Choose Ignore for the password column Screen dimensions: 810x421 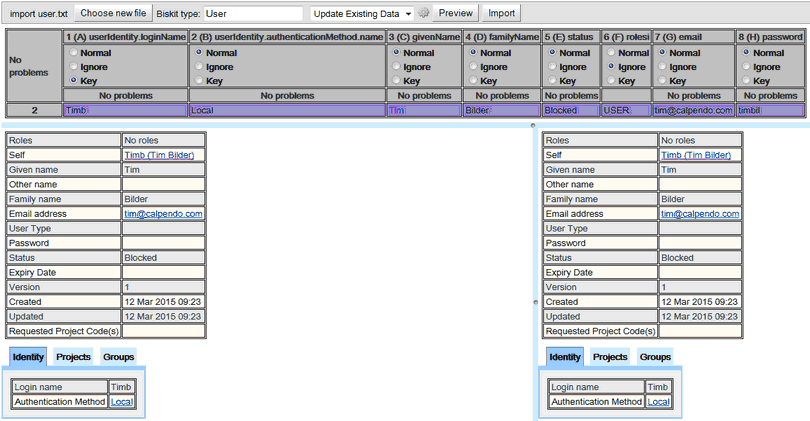point(746,66)
